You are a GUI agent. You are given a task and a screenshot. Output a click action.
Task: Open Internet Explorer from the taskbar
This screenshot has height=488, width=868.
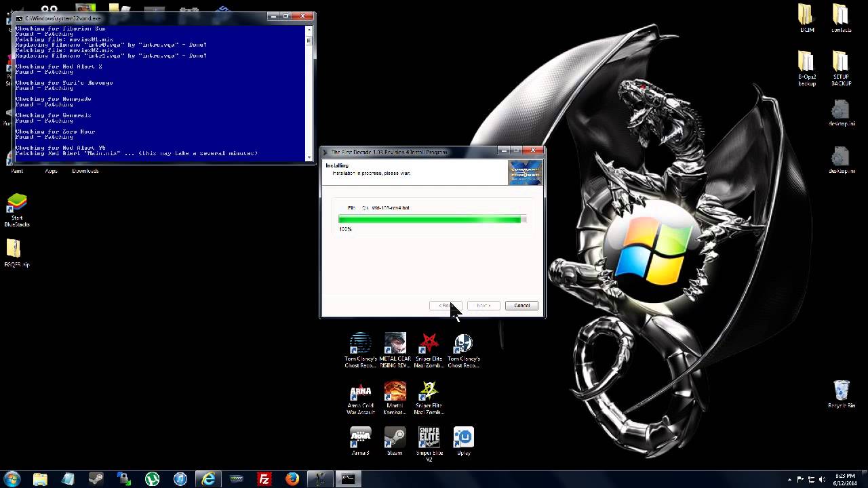coord(208,479)
